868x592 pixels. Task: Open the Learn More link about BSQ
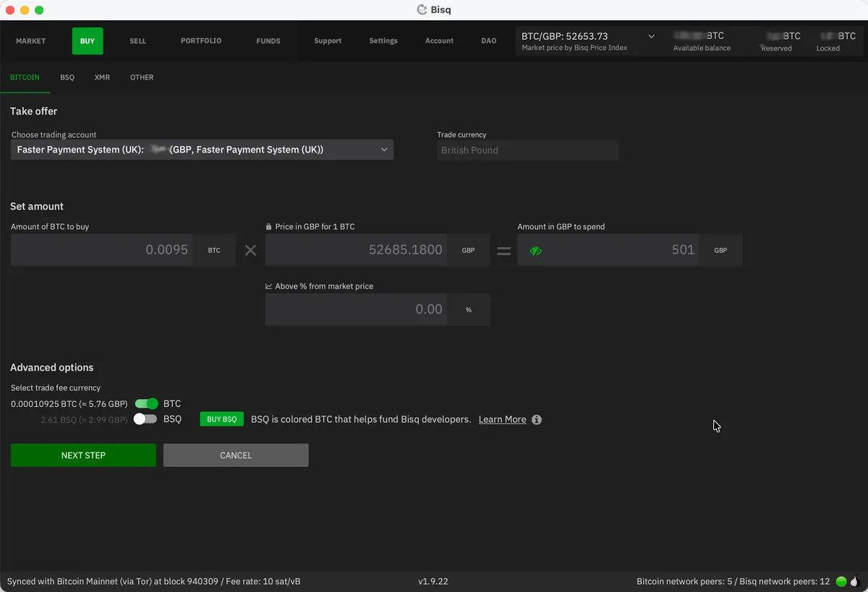502,419
